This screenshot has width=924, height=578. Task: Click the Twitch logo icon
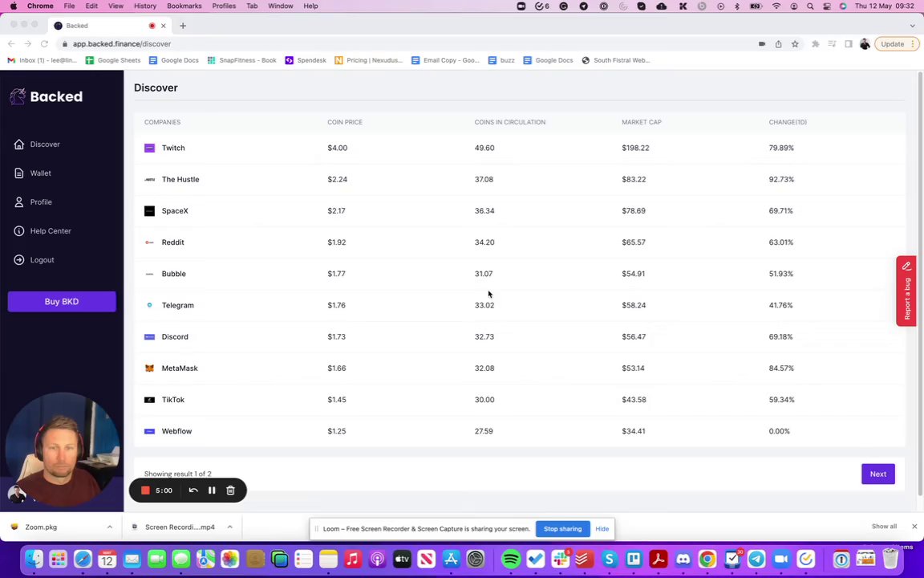pos(150,148)
